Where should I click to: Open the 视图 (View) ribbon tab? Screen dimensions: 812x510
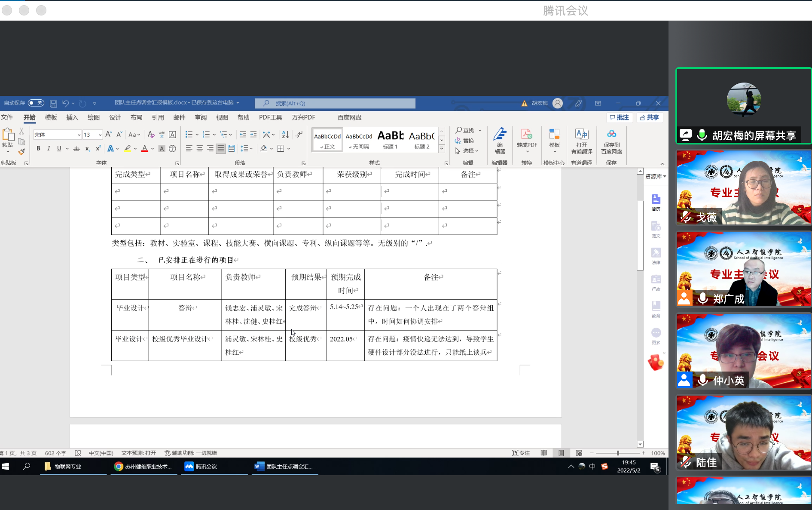(222, 117)
